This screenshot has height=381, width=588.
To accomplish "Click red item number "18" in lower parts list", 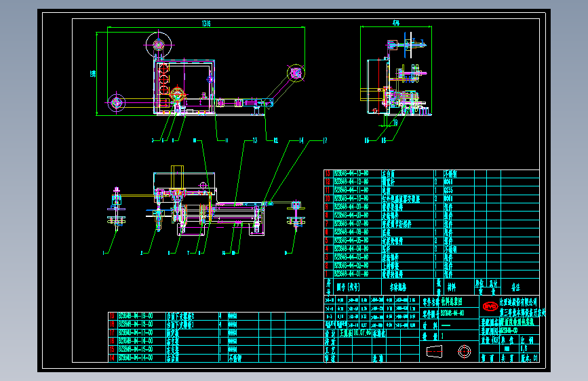I will [x=112, y=324].
